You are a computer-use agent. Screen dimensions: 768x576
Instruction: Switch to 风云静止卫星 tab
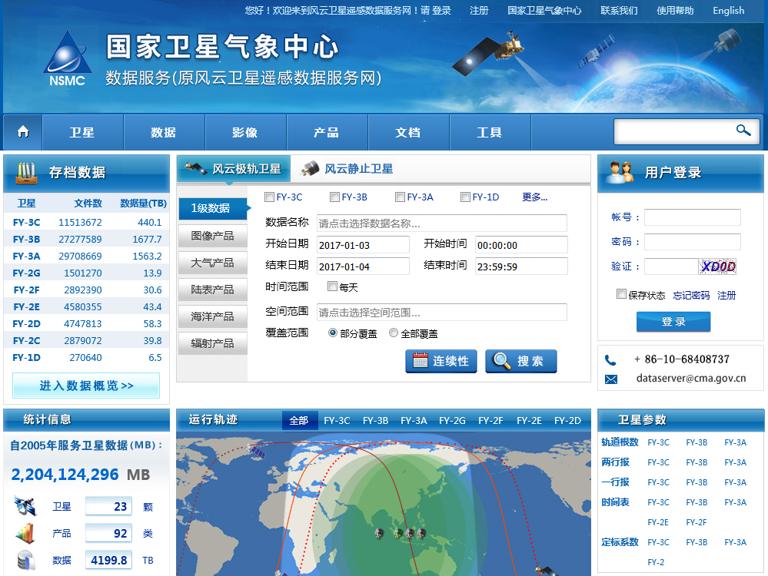coord(348,169)
